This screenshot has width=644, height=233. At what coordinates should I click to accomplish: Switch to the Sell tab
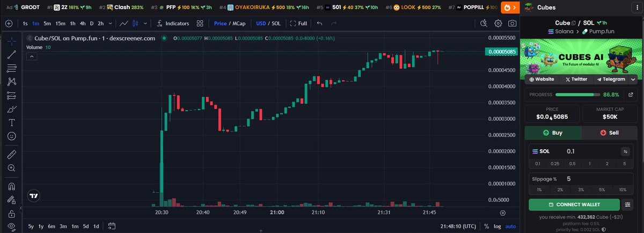click(610, 133)
